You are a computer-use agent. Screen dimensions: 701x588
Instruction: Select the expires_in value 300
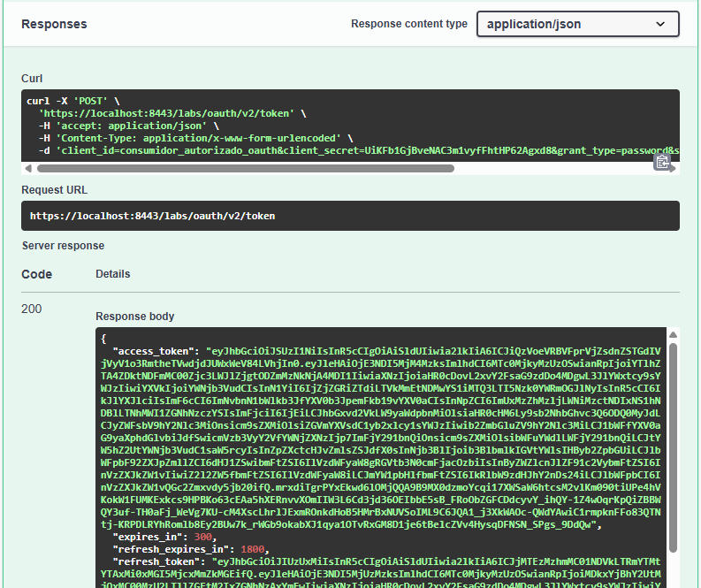(x=204, y=537)
